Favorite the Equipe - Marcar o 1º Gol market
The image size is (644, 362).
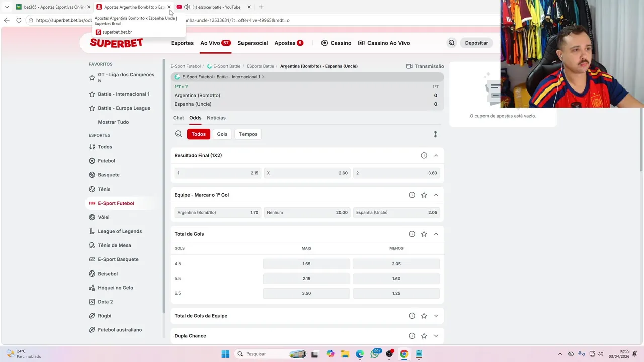[424, 195]
